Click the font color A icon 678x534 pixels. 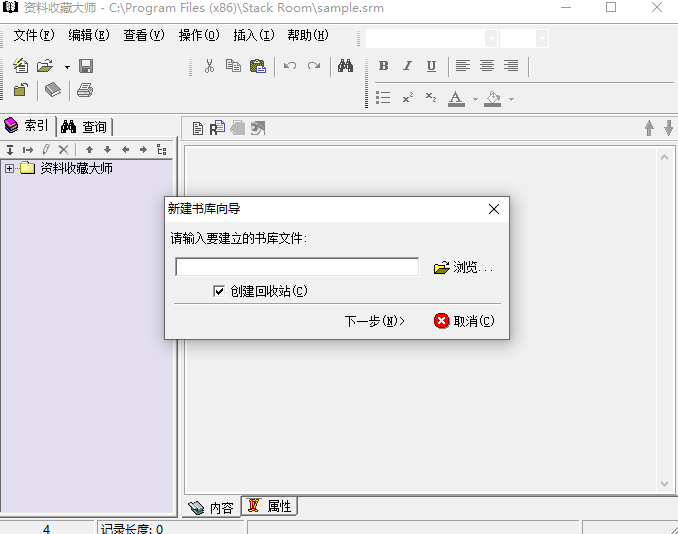456,99
